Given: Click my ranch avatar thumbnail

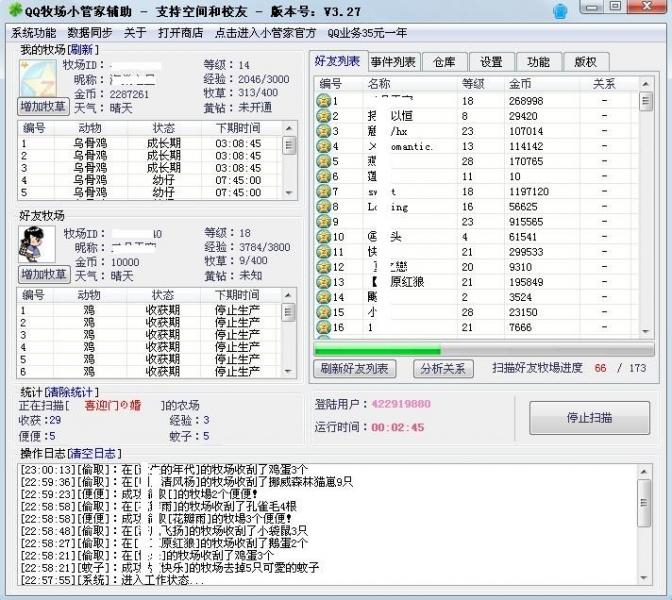Looking at the screenshot, I should point(38,78).
